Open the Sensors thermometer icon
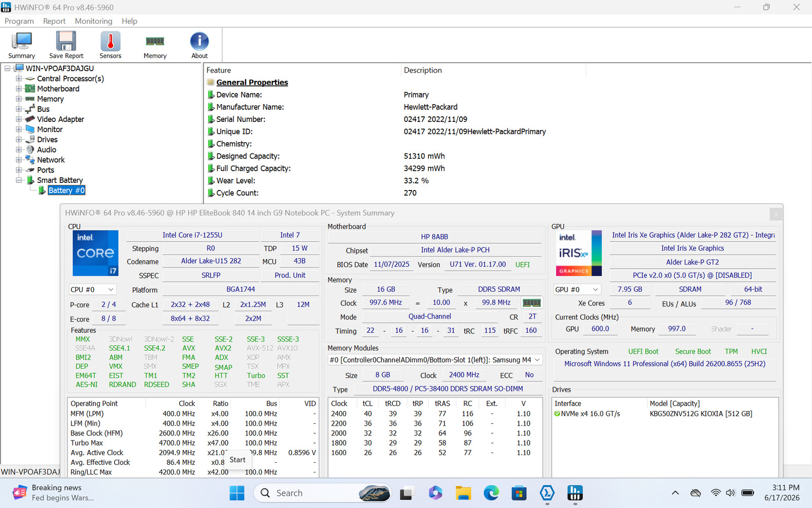 coord(110,45)
